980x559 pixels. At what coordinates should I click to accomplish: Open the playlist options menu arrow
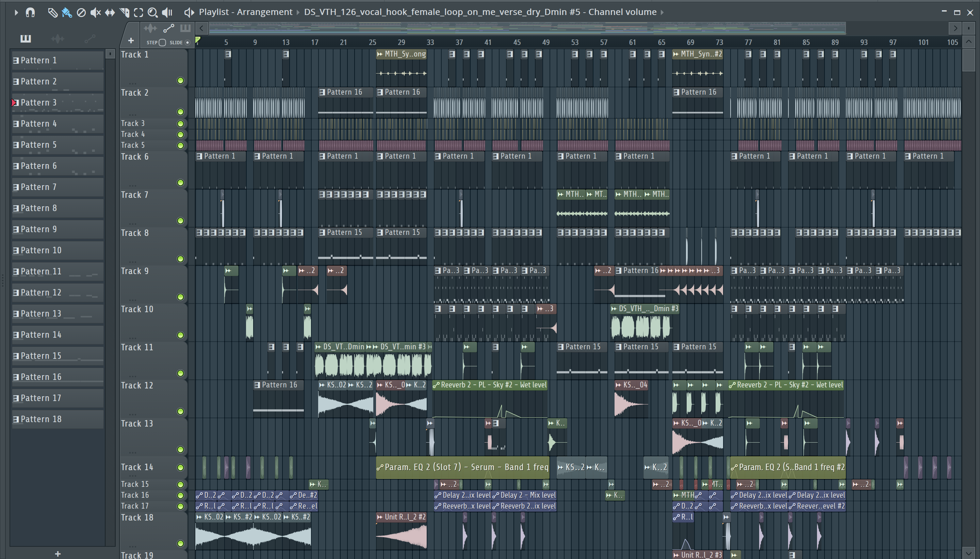(x=16, y=12)
